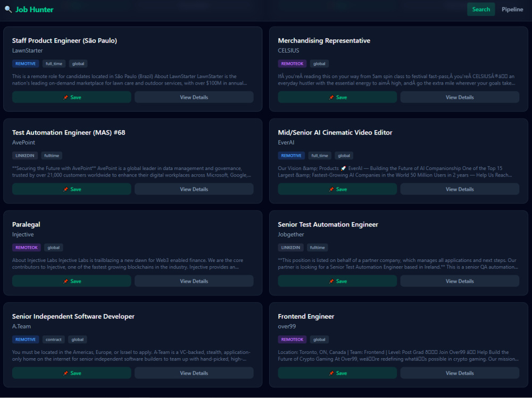Save the Senior Test Automation Engineer job

pos(337,281)
